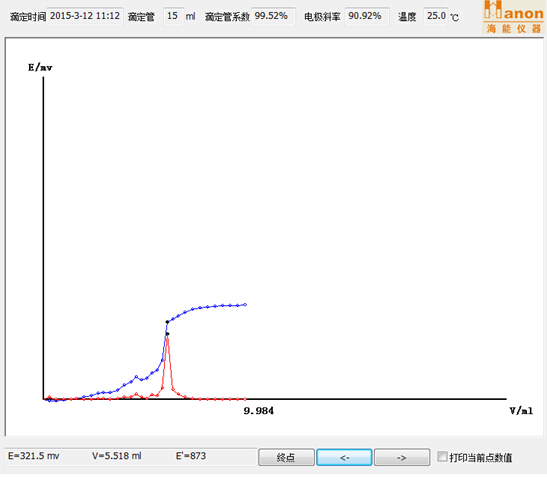The width and height of the screenshot is (547, 477).
Task: Click the E/mv vertical axis label
Action: 40,67
